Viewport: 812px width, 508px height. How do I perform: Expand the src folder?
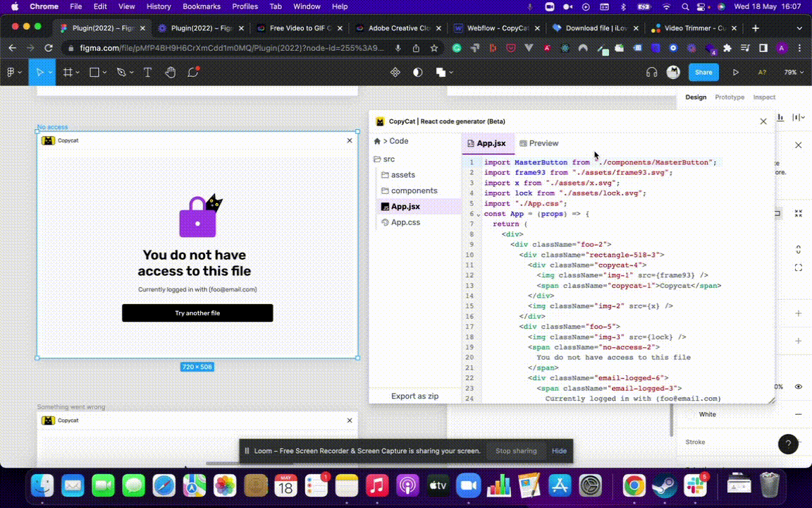pyautogui.click(x=384, y=159)
